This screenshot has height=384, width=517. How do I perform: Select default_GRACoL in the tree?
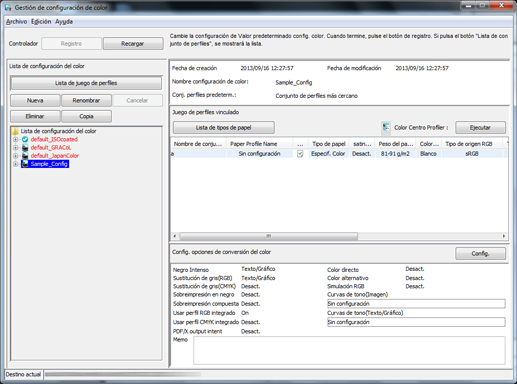coord(51,147)
